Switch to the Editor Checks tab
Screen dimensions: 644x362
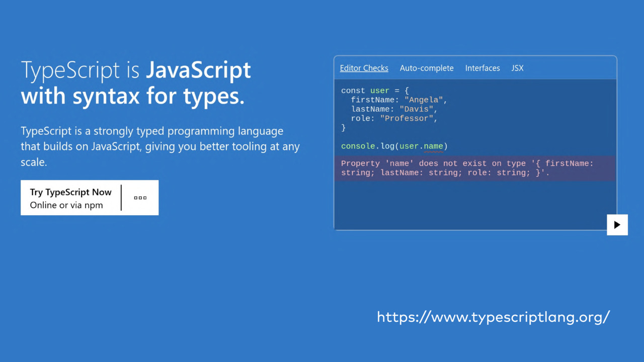[x=364, y=68]
